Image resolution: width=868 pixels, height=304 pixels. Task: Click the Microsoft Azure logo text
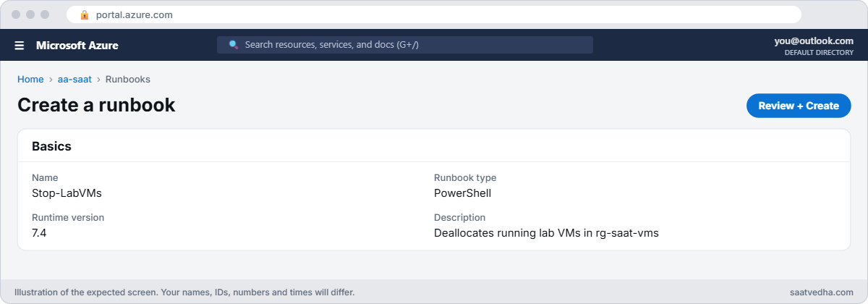pyautogui.click(x=77, y=46)
